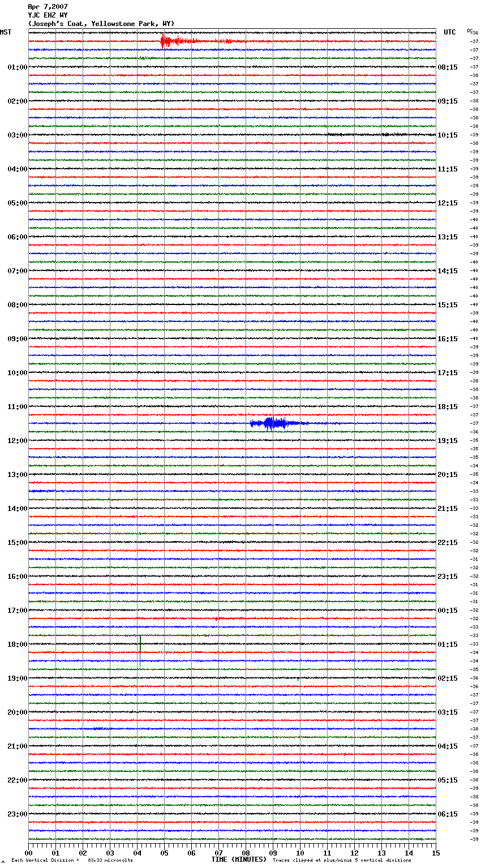
Task: Click the 03:00 MST hour label
Action: [18, 135]
